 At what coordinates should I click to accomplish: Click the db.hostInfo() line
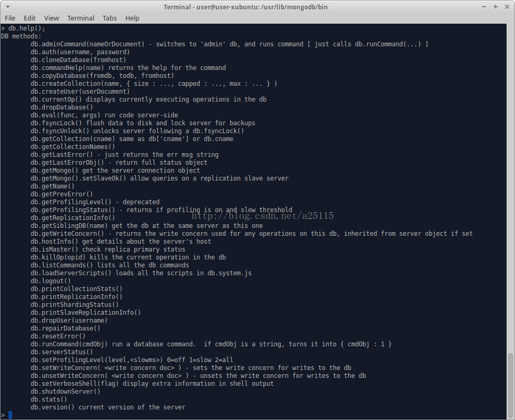click(121, 242)
